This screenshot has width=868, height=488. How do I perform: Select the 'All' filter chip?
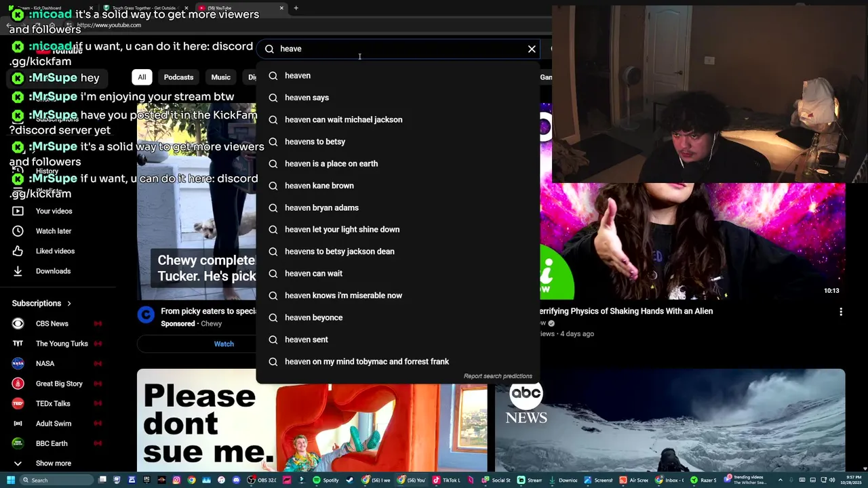(142, 77)
